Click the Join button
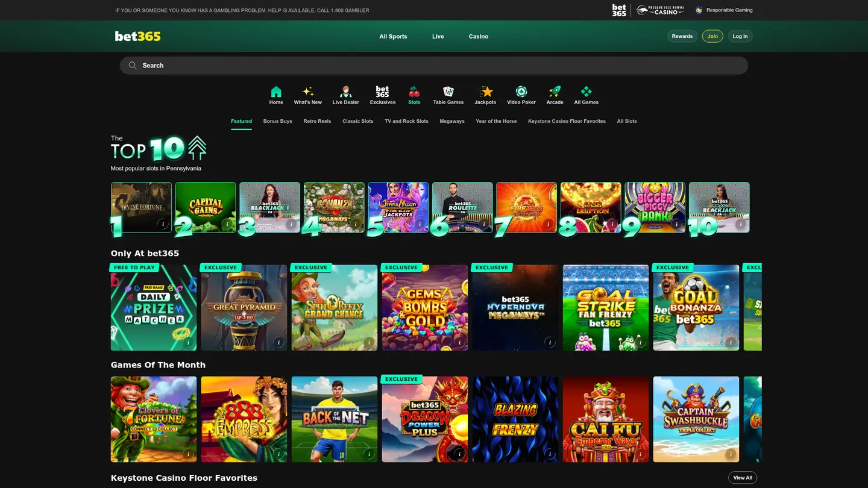Screen dimensions: 868x488 click(712, 36)
